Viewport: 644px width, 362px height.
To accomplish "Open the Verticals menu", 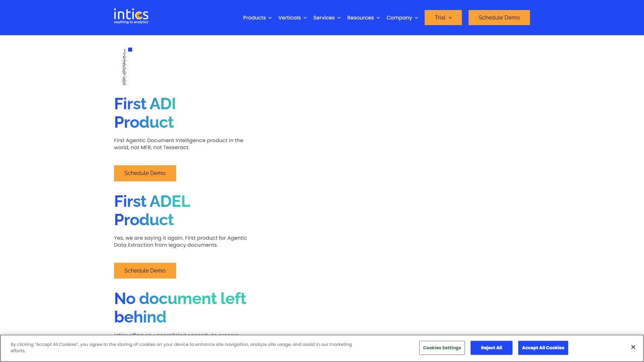I will point(289,18).
